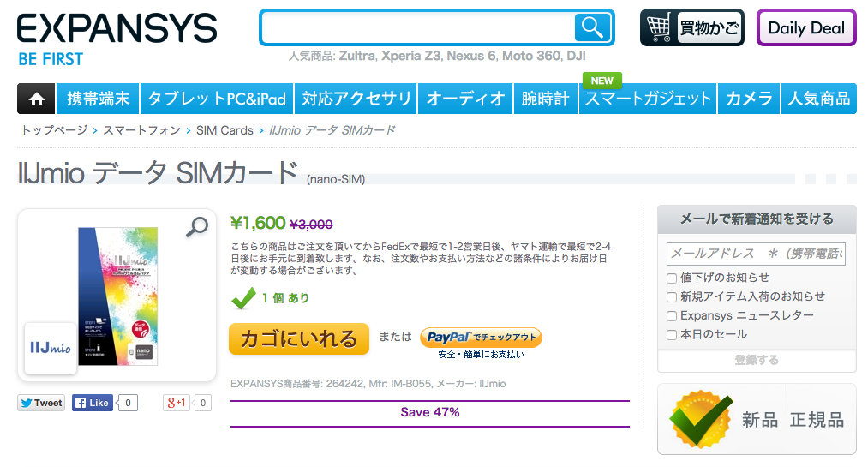Click the 安全・簡単にお支払い text
This screenshot has width=868, height=467.
(481, 355)
